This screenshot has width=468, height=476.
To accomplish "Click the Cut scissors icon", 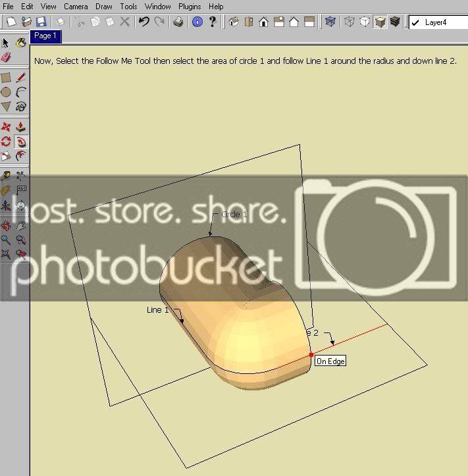I will [x=79, y=22].
